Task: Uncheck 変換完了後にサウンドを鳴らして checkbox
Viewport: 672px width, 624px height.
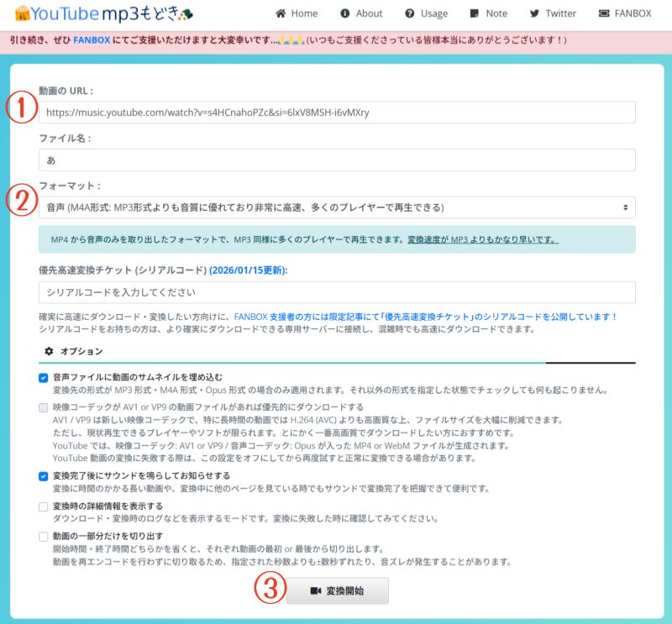Action: click(x=44, y=476)
